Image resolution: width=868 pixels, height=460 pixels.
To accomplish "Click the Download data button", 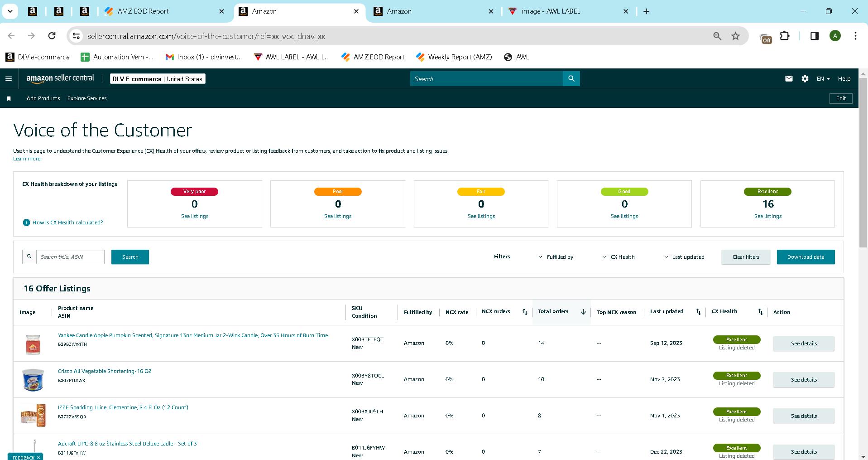I will (806, 257).
